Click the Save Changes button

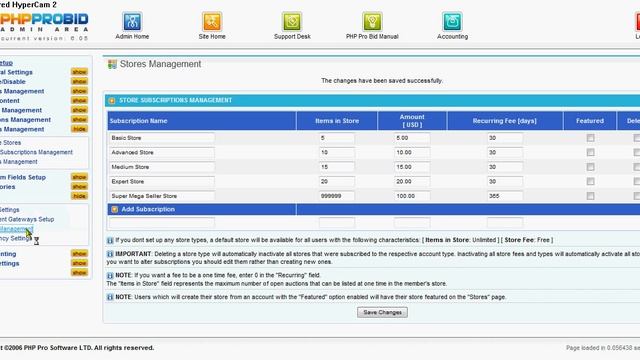[382, 313]
